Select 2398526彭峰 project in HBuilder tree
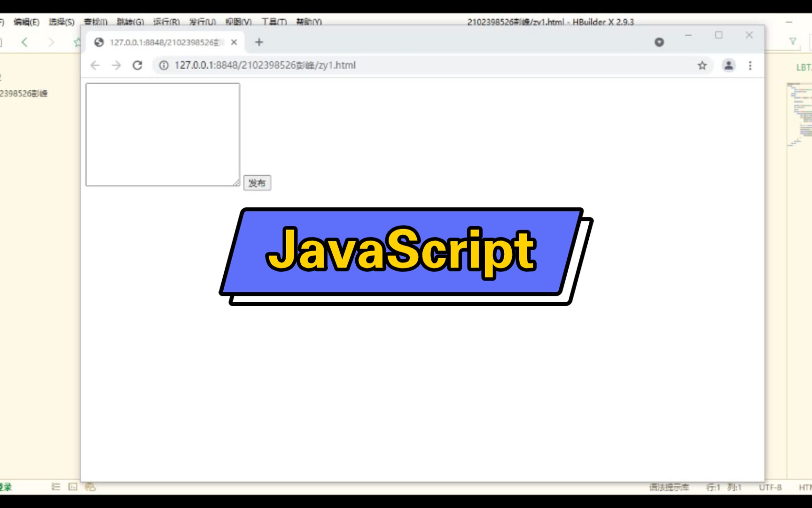Image resolution: width=812 pixels, height=508 pixels. pyautogui.click(x=23, y=94)
